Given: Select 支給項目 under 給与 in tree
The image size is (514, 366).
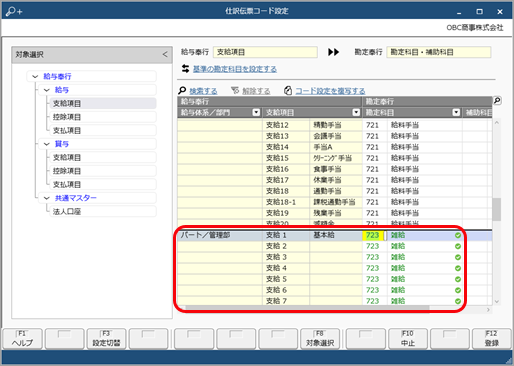Looking at the screenshot, I should 103,103.
